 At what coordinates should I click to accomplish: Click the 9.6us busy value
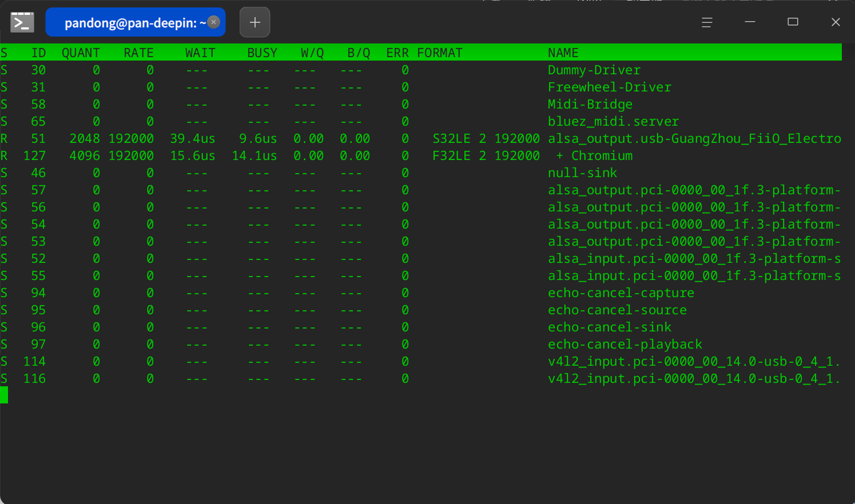coord(258,138)
